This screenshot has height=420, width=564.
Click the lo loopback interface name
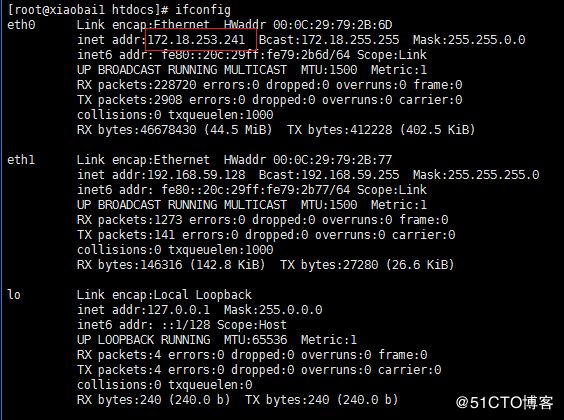[x=14, y=295]
